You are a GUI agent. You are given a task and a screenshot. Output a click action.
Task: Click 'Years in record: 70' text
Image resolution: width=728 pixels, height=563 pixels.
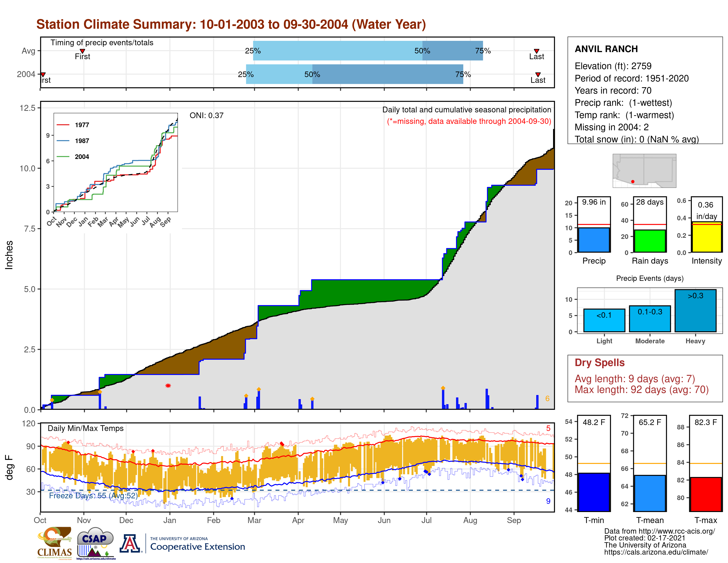[x=613, y=90]
